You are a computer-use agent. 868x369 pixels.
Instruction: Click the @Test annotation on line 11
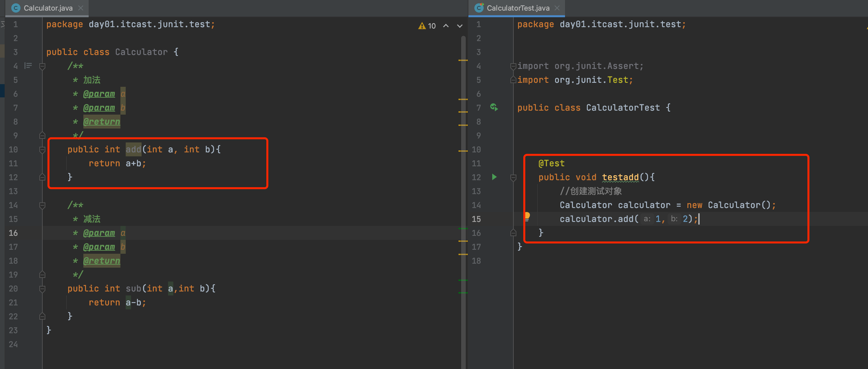[x=551, y=163]
